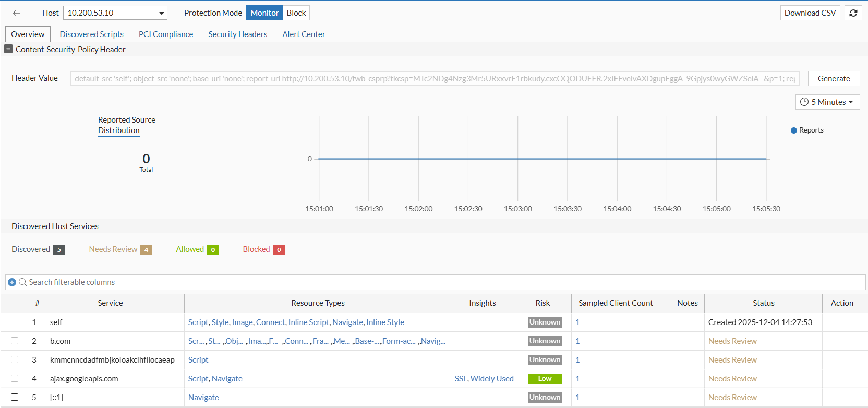
Task: Sort by the Risk column header
Action: click(542, 303)
